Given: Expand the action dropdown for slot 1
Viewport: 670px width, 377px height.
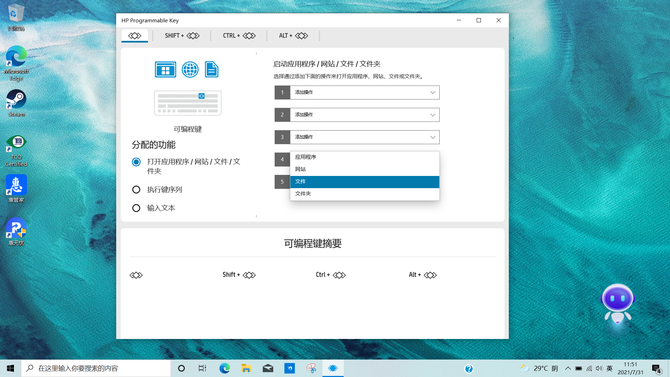Looking at the screenshot, I should [357, 92].
